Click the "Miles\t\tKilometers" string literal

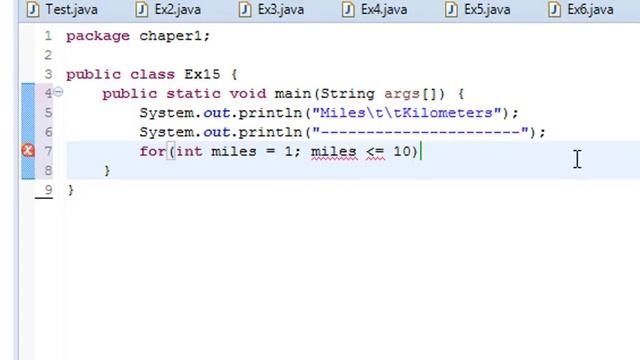[407, 113]
